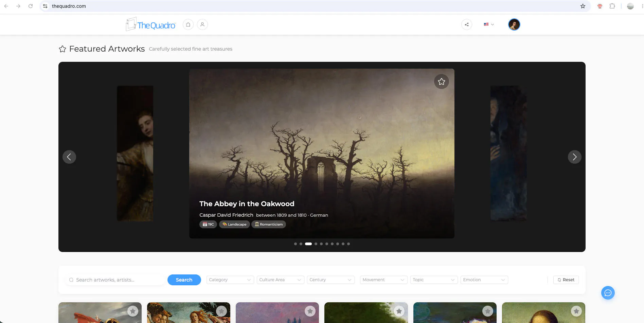Viewport: 644px width, 323px height.
Task: Advance to next carousel slide
Action: pyautogui.click(x=575, y=157)
